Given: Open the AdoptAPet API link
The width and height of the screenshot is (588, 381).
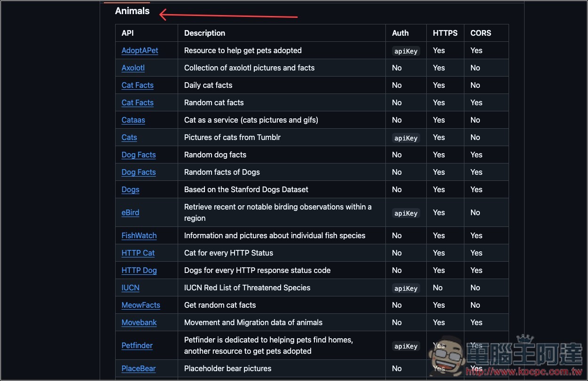Looking at the screenshot, I should tap(140, 51).
